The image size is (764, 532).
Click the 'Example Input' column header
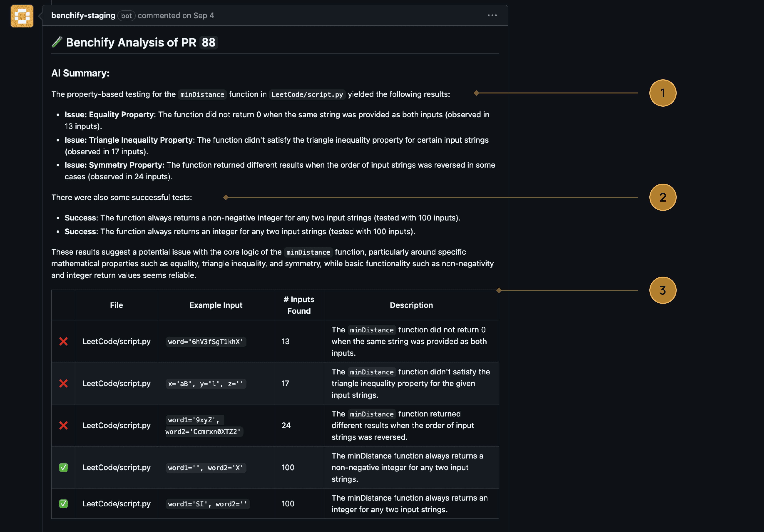(x=216, y=305)
